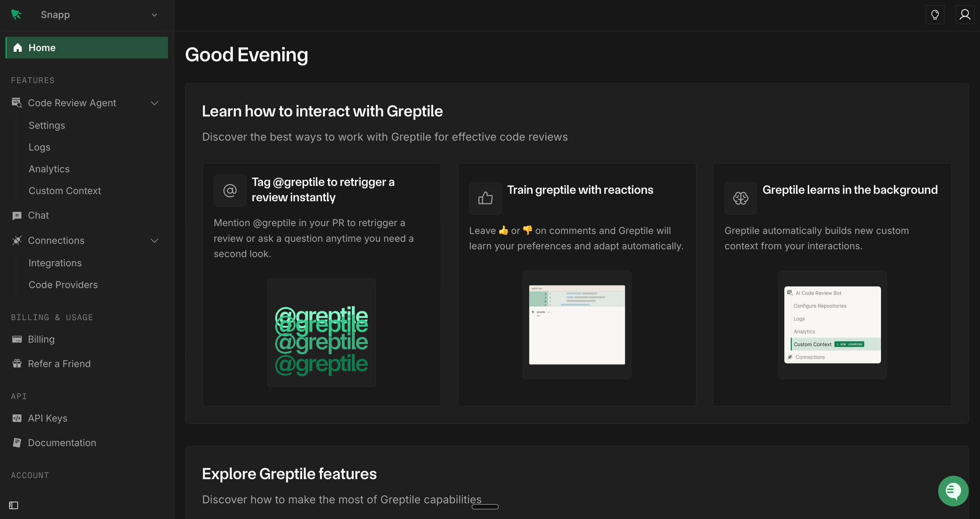Collapse the Code Review Agent section
The height and width of the screenshot is (519, 980).
pyautogui.click(x=154, y=103)
